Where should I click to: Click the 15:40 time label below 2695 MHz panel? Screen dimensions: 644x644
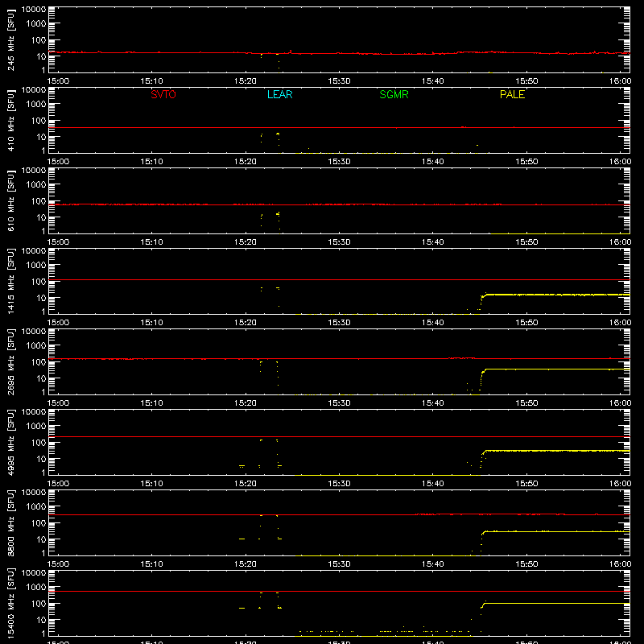(432, 403)
